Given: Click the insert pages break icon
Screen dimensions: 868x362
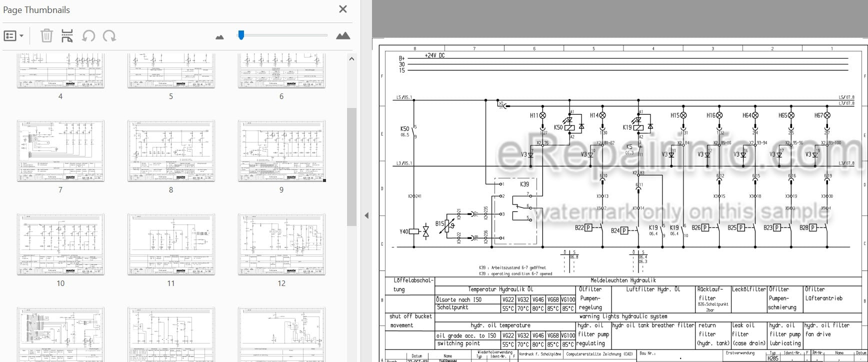Looking at the screenshot, I should click(x=67, y=36).
